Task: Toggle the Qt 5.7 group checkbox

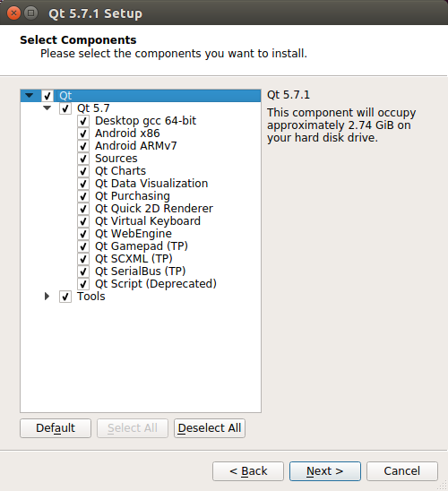Action: (x=65, y=108)
